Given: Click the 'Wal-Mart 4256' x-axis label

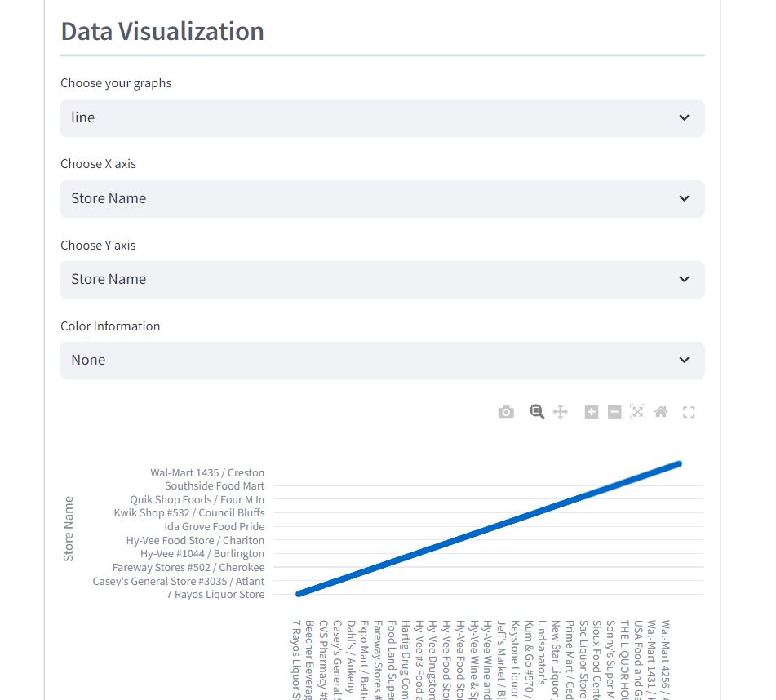Looking at the screenshot, I should [x=666, y=654].
